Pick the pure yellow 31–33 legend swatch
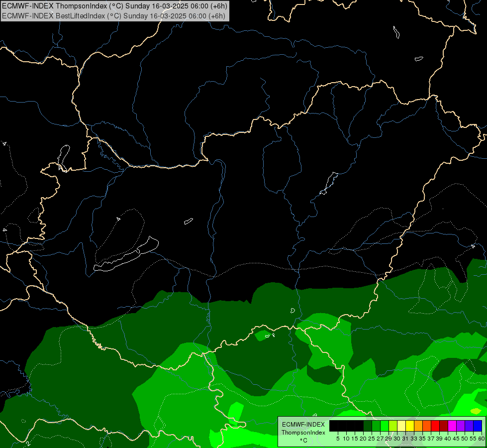487x448 pixels. click(410, 426)
